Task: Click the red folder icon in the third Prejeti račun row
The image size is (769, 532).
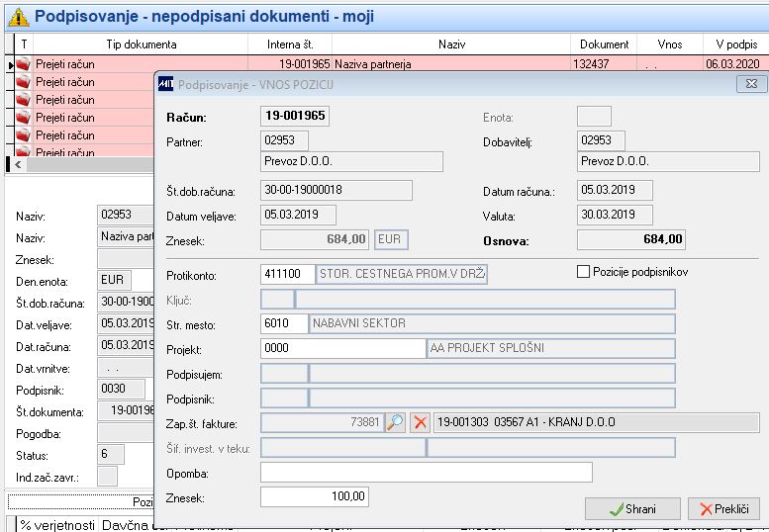Action: pos(23,100)
